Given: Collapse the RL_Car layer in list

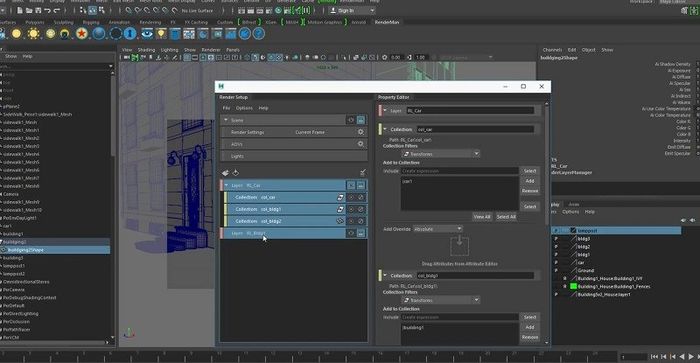Looking at the screenshot, I should [226, 185].
